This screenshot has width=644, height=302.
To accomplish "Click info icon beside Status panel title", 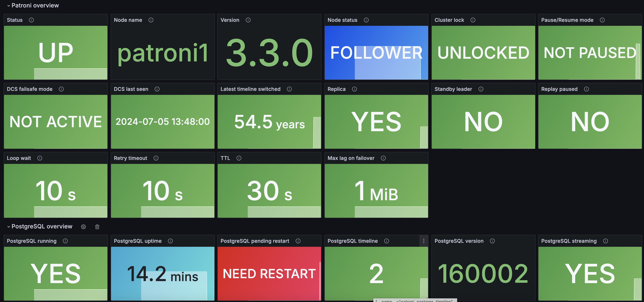I will click(x=31, y=20).
